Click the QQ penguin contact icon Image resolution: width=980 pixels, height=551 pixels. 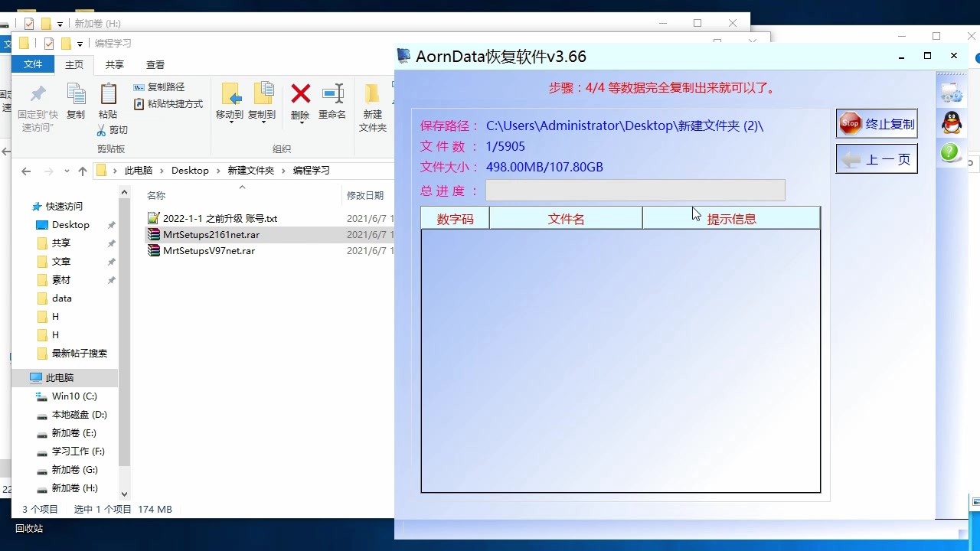[952, 122]
